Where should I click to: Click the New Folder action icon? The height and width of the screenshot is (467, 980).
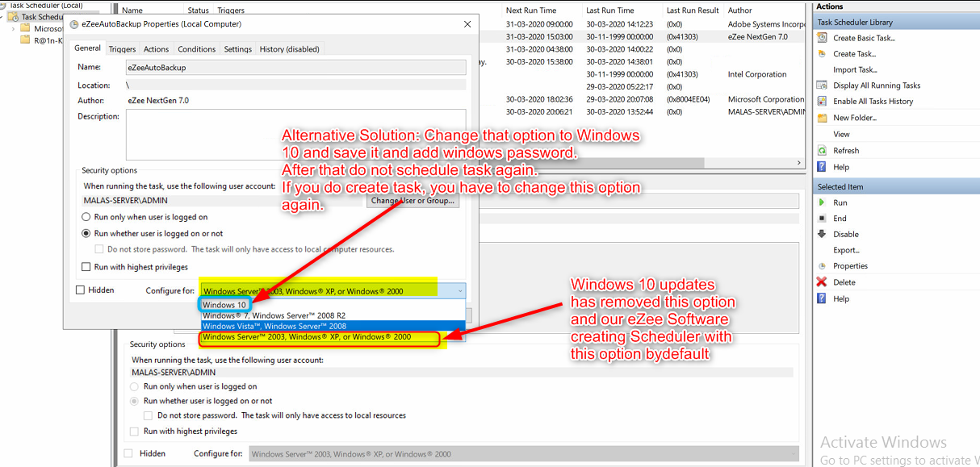tap(822, 118)
